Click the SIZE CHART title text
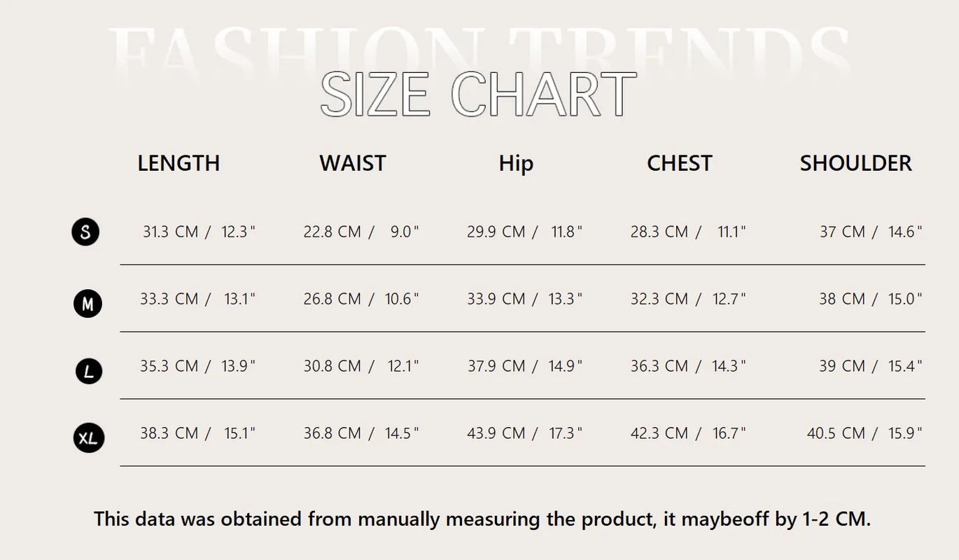 point(479,94)
